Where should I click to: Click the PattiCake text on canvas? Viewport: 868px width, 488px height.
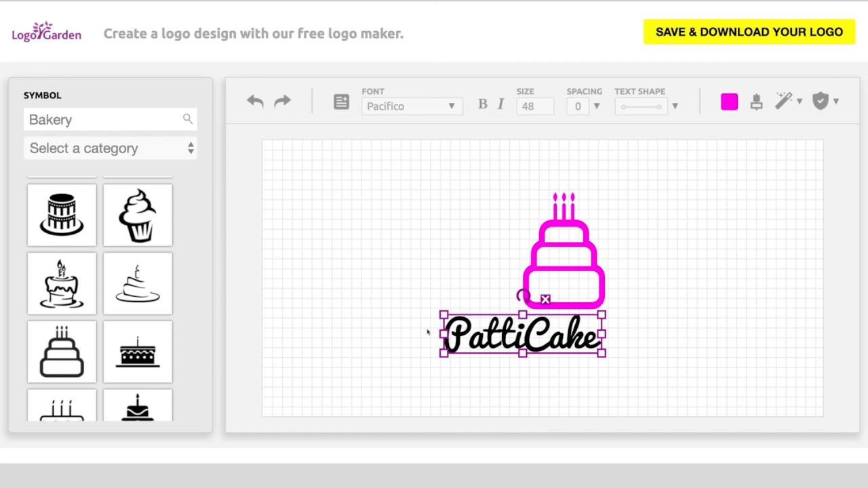pyautogui.click(x=522, y=334)
